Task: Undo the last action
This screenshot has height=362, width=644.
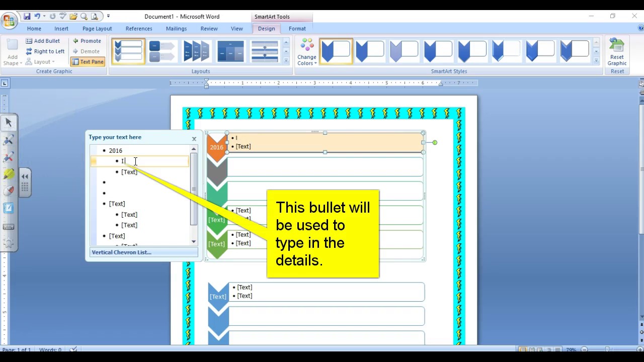Action: coord(37,17)
